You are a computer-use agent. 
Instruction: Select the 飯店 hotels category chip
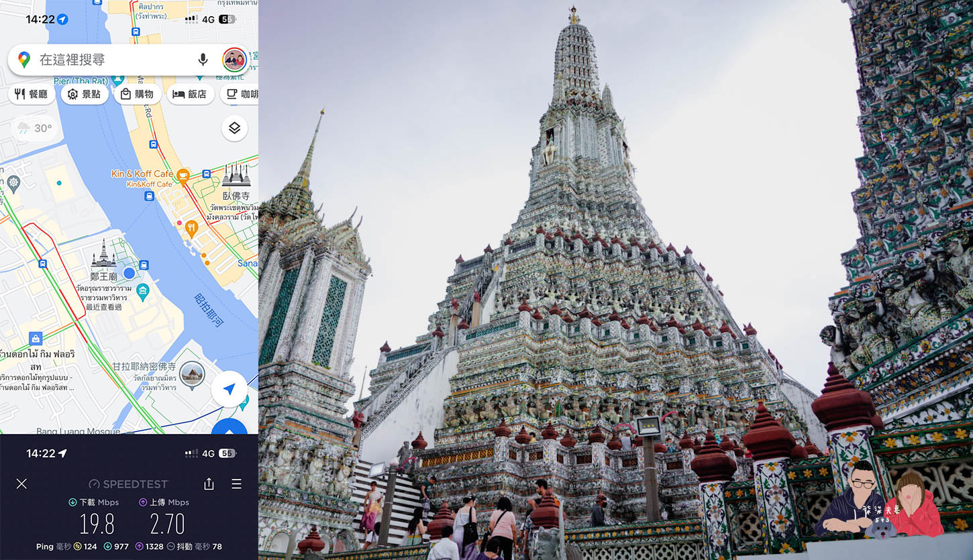click(190, 94)
